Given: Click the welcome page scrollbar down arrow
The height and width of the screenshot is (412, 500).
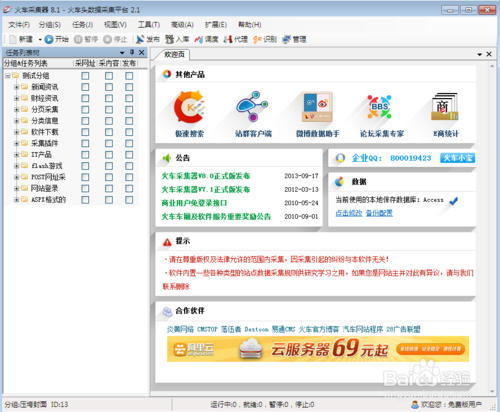Looking at the screenshot, I should 492,392.
